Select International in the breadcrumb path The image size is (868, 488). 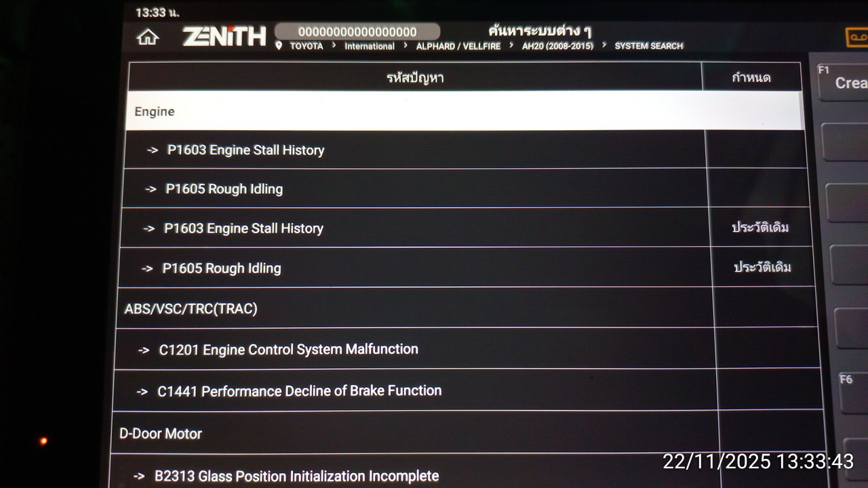pyautogui.click(x=369, y=46)
